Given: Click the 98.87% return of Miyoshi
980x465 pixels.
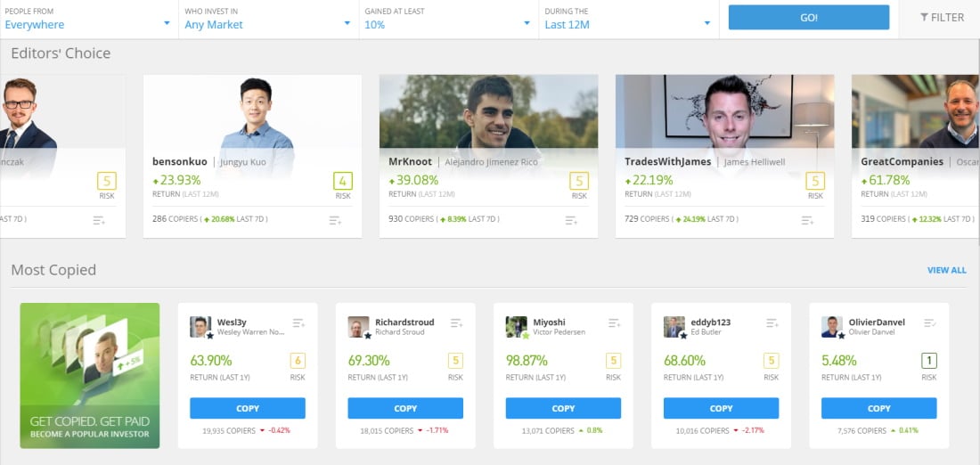Looking at the screenshot, I should coord(527,361).
